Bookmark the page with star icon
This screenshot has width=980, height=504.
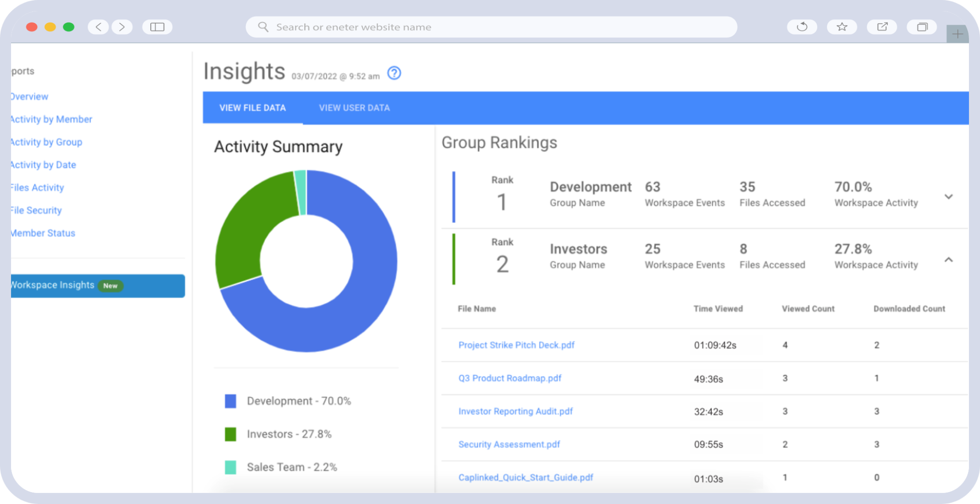pos(842,27)
